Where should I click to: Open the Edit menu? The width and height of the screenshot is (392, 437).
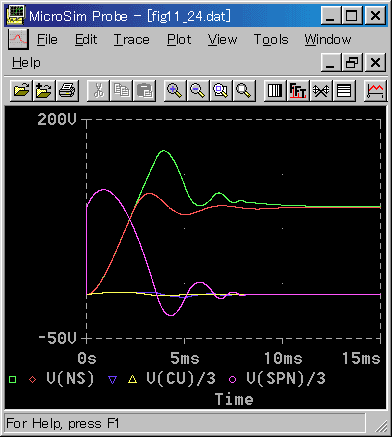point(86,40)
